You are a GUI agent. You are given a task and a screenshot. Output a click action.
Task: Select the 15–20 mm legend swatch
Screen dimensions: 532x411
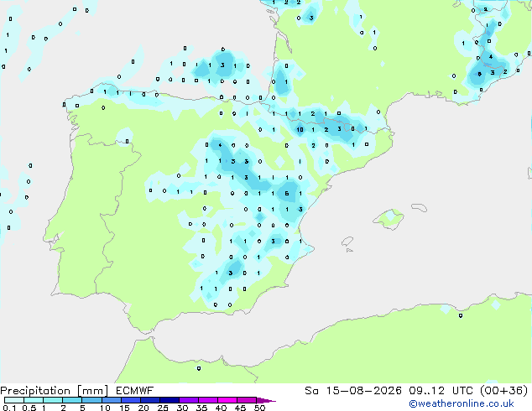130,400
